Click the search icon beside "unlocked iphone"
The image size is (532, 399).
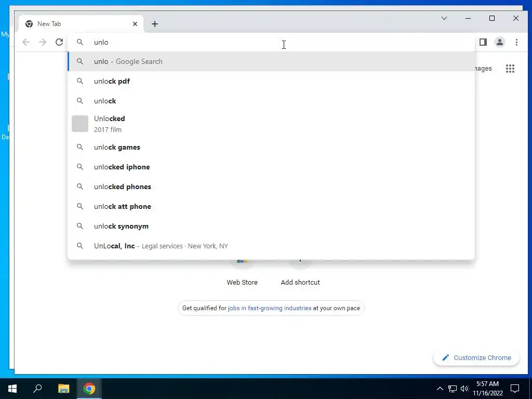[79, 167]
